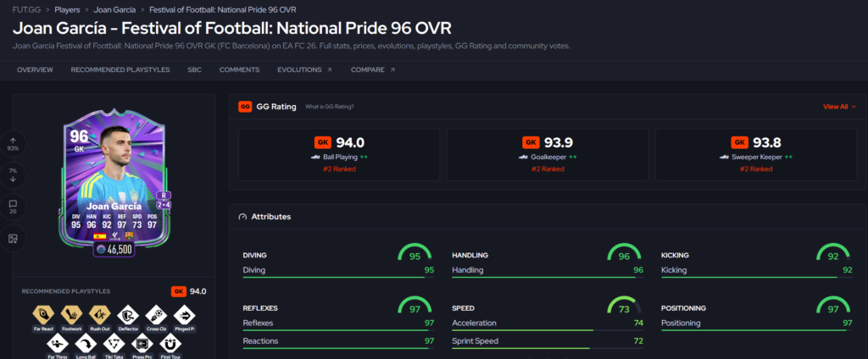The height and width of the screenshot is (359, 868).
Task: Click the Joan García player card image
Action: coord(114,183)
